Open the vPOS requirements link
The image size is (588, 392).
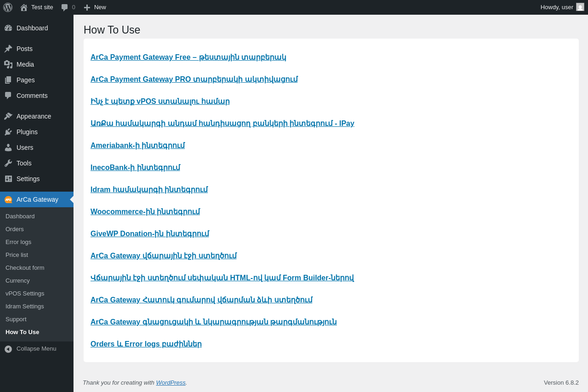pos(160,102)
